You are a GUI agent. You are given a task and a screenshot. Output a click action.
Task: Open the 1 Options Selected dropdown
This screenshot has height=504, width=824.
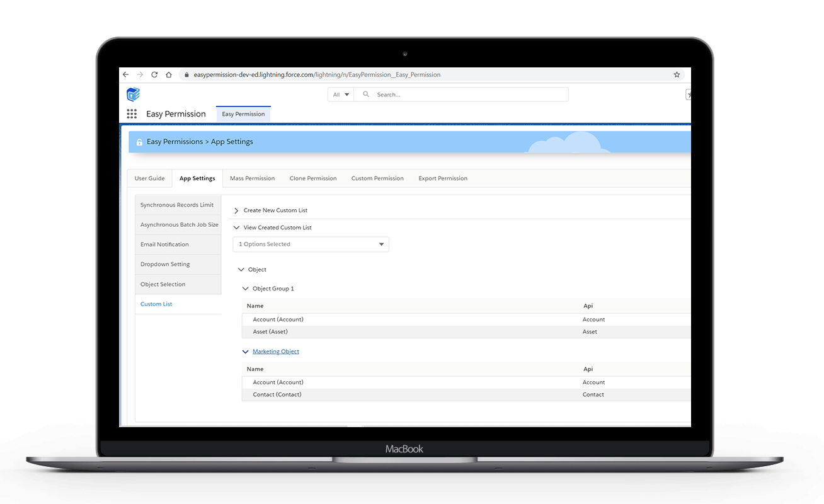coord(311,244)
